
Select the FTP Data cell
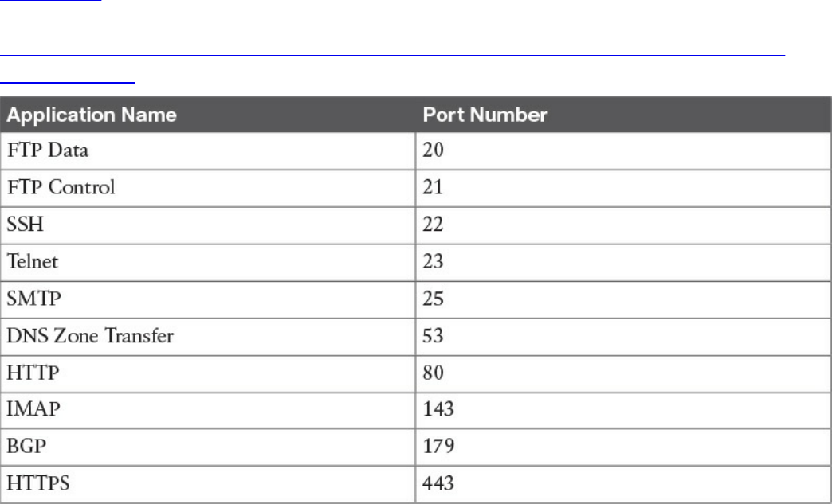click(x=48, y=150)
